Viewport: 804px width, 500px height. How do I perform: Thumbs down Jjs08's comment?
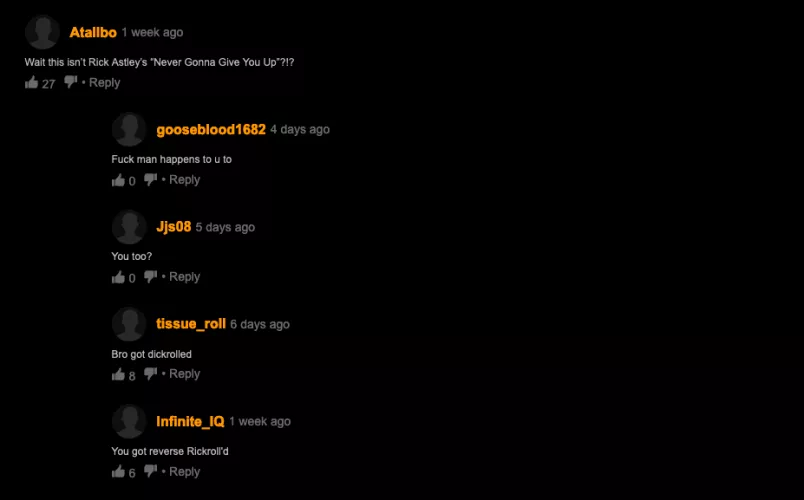[x=150, y=276]
